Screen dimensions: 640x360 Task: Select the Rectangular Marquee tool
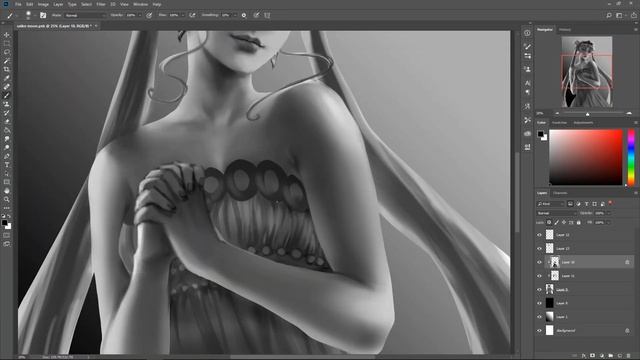[x=7, y=43]
